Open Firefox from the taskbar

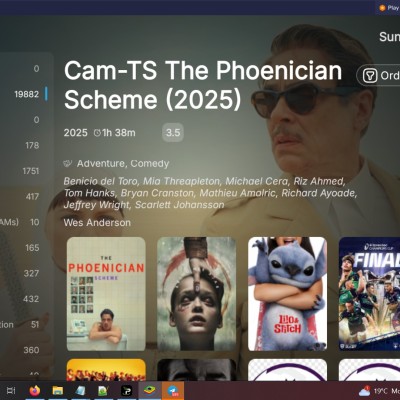coord(35,390)
